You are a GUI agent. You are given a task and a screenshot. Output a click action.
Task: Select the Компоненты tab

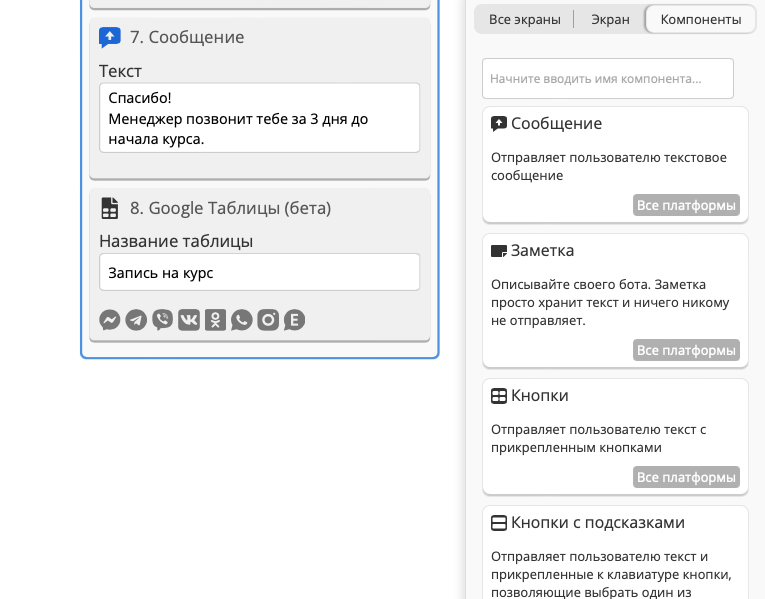pos(701,20)
